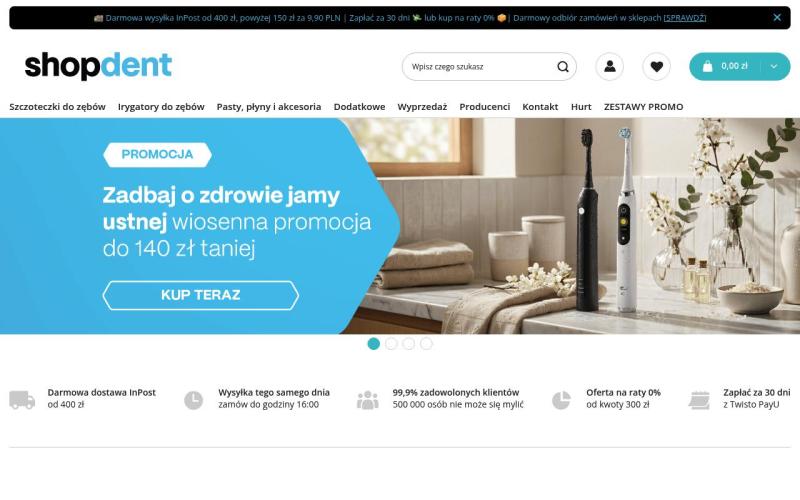Expand the cart dropdown chevron

click(x=774, y=66)
